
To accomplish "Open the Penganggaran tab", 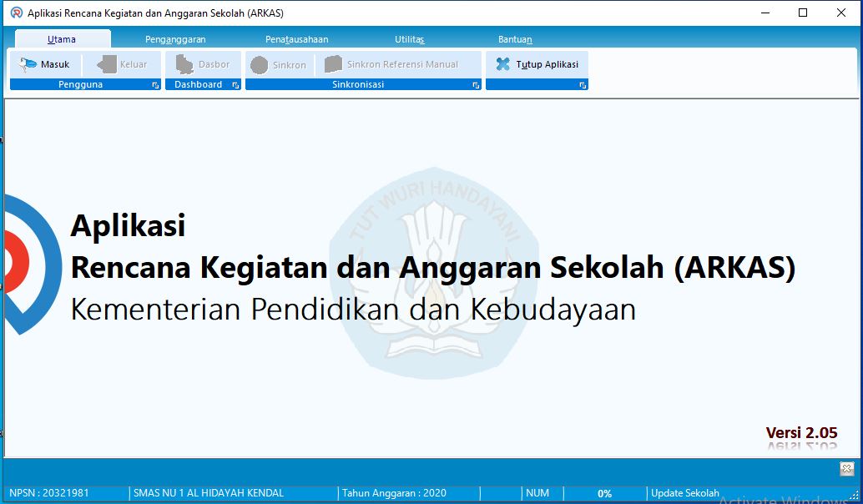I will tap(175, 39).
